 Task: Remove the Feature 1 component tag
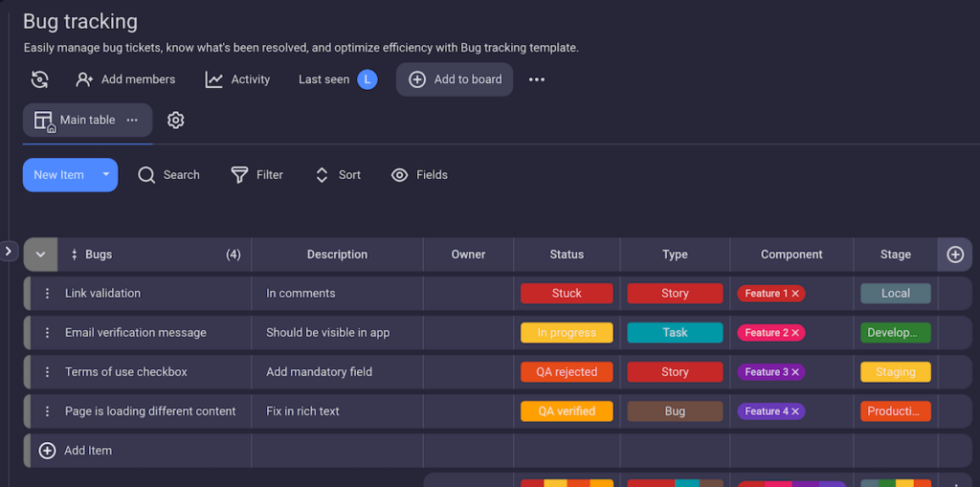795,294
